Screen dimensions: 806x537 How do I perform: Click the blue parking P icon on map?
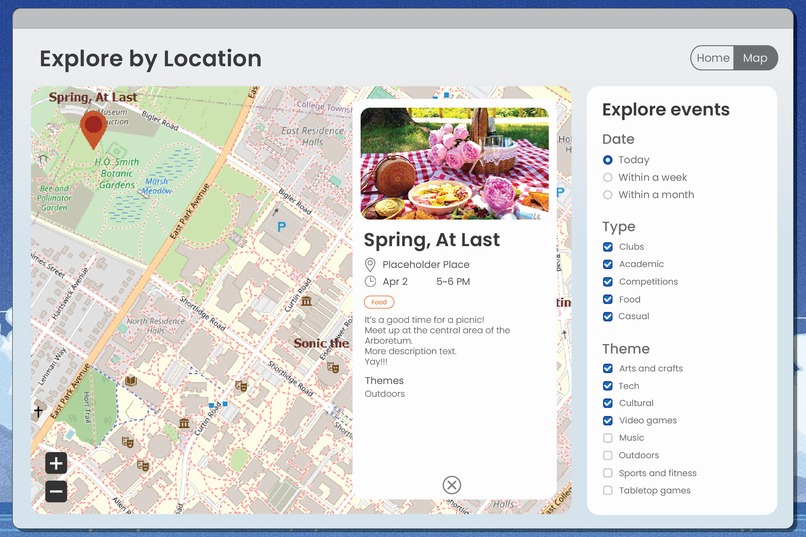[x=281, y=227]
